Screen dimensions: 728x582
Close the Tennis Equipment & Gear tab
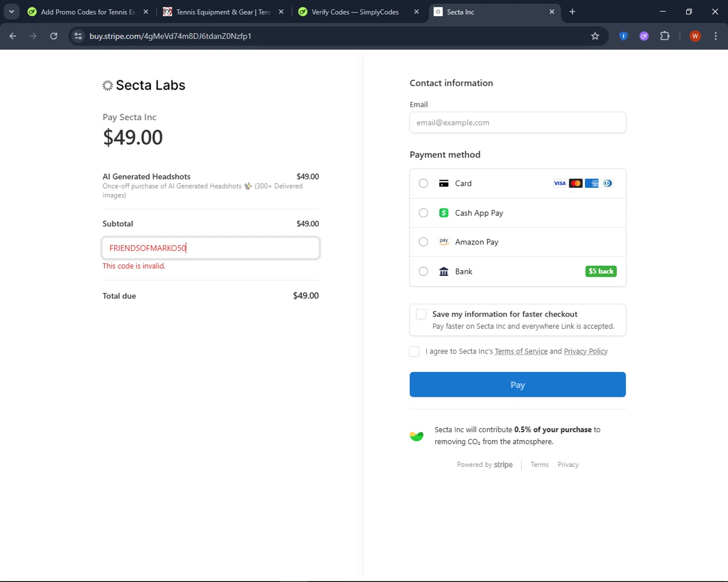coord(281,12)
